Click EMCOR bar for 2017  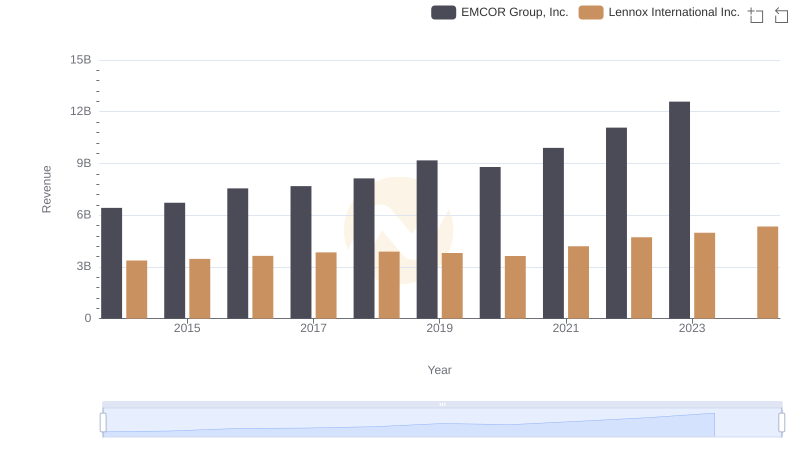click(301, 252)
